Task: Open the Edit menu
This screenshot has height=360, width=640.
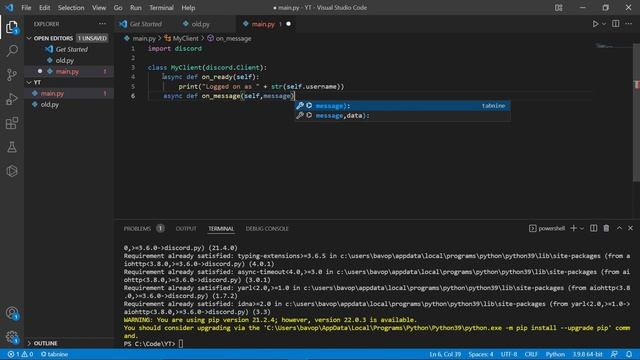Action: (44, 8)
